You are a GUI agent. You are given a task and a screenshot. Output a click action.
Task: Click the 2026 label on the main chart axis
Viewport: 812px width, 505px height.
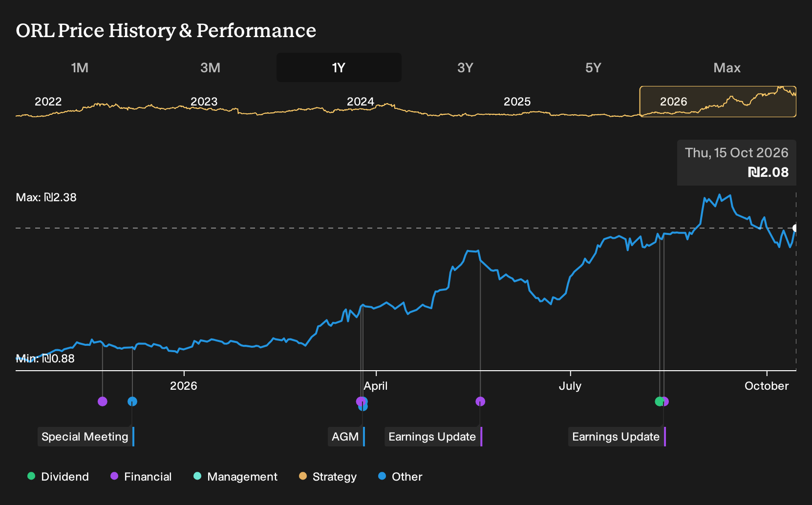(x=184, y=386)
